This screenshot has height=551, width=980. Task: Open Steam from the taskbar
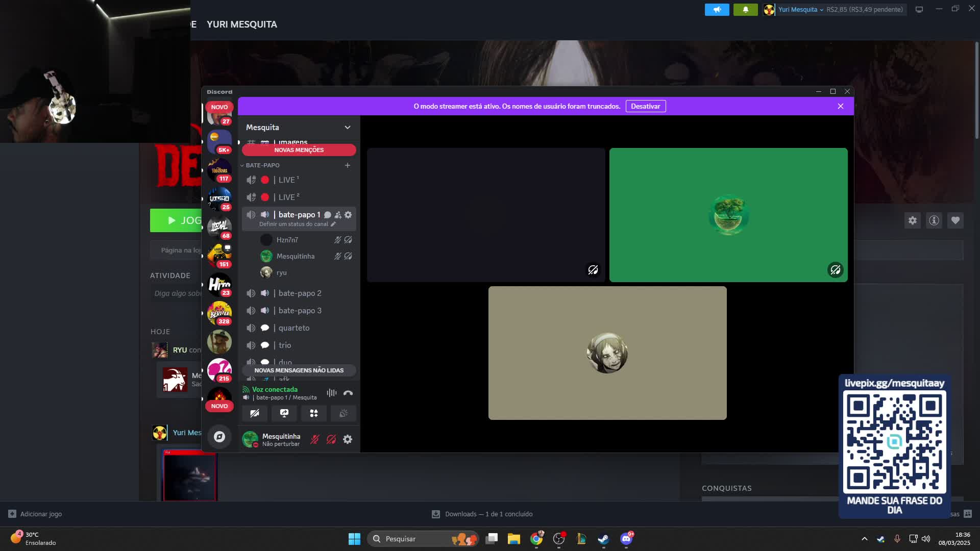pyautogui.click(x=603, y=539)
